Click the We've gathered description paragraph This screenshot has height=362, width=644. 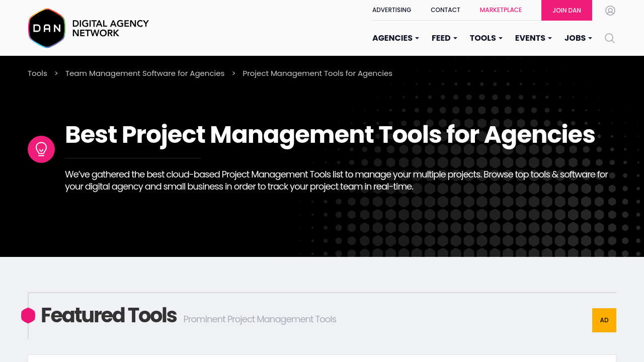[337, 180]
